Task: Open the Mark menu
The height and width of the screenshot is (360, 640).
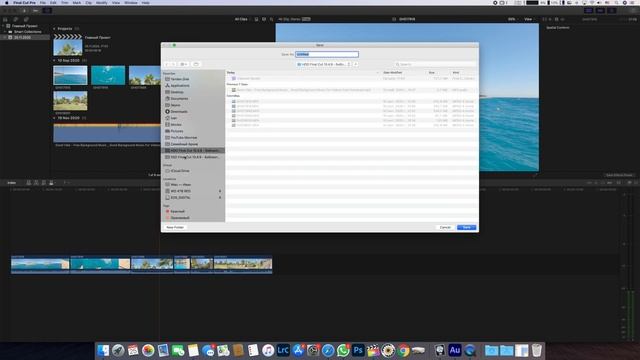Action: pyautogui.click(x=77, y=2)
